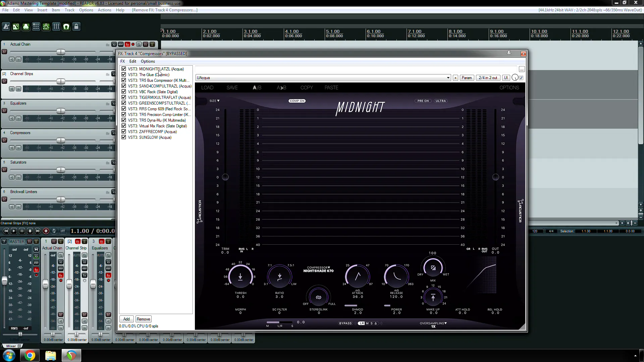Toggle the envelope points move-with-items icon
Screen dimensions: 644x362
coord(46,26)
